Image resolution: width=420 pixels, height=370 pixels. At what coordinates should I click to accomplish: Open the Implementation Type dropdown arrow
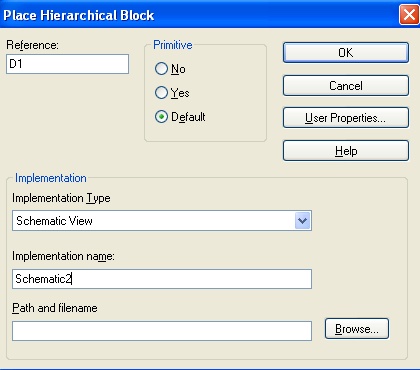click(303, 221)
